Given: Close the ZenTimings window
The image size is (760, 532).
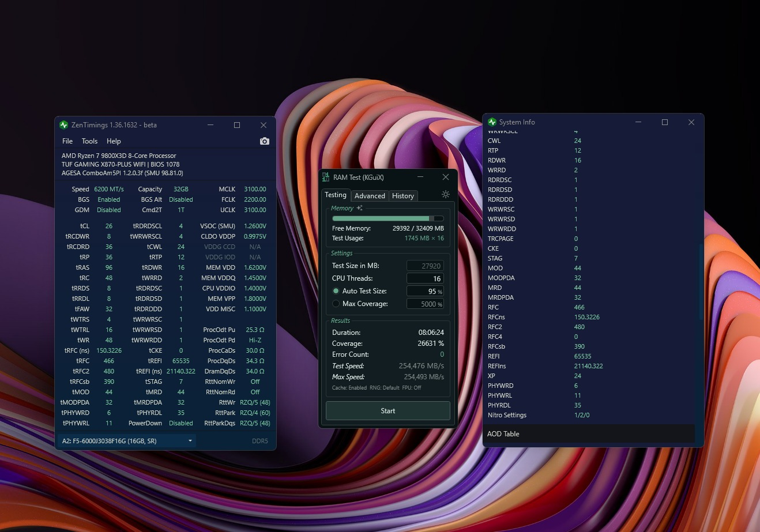Looking at the screenshot, I should pos(264,125).
